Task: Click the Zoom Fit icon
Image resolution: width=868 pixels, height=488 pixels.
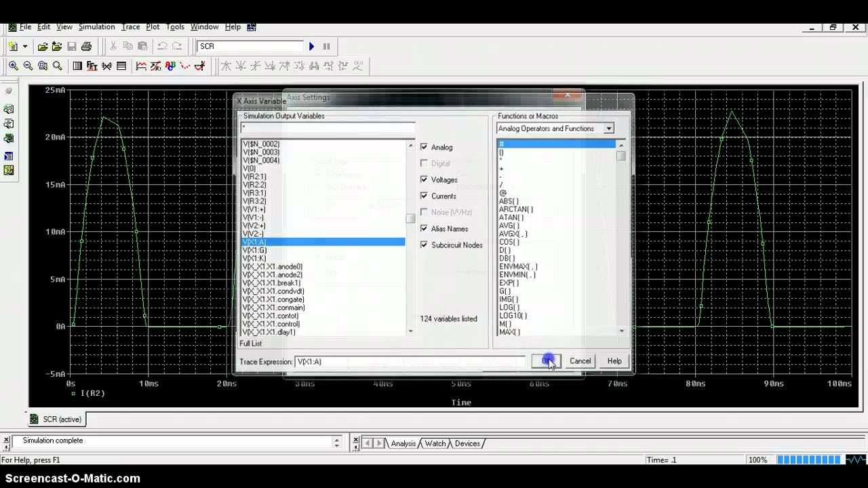Action: [x=58, y=66]
